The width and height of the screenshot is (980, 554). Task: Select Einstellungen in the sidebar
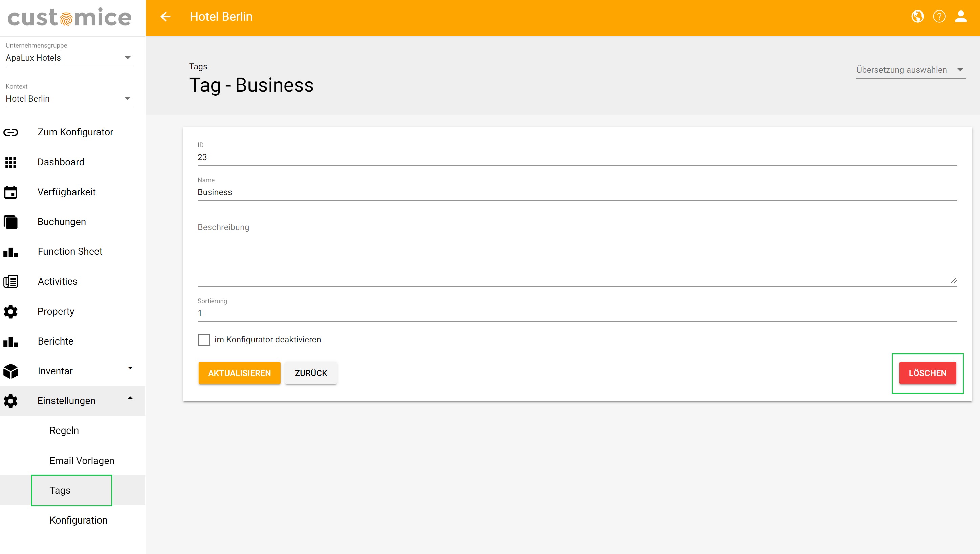[x=67, y=401]
